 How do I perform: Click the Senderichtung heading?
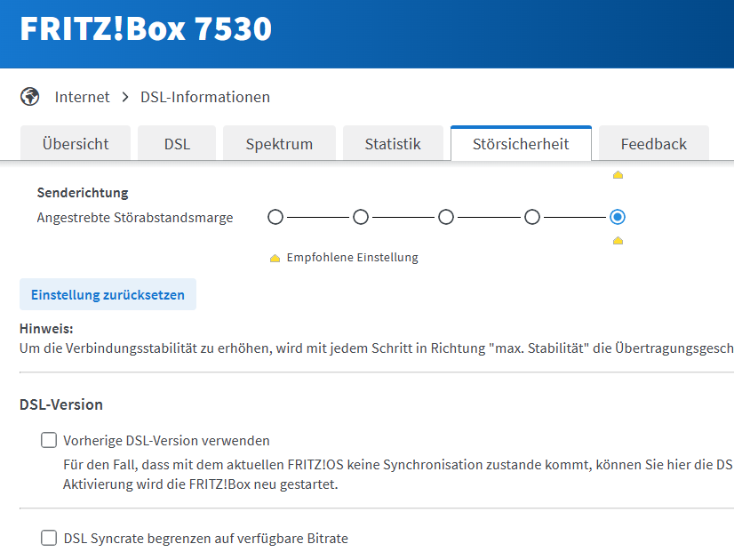click(x=83, y=192)
